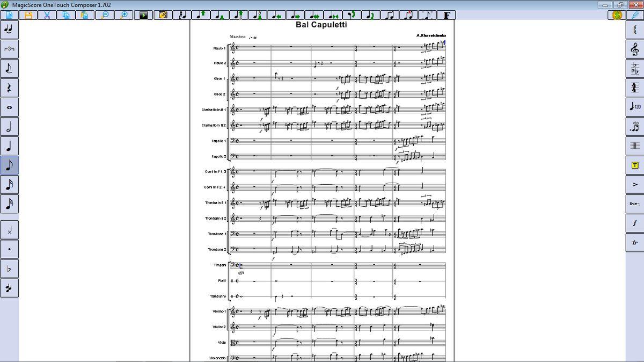Click the Maestoso tempo text

pyautogui.click(x=238, y=37)
